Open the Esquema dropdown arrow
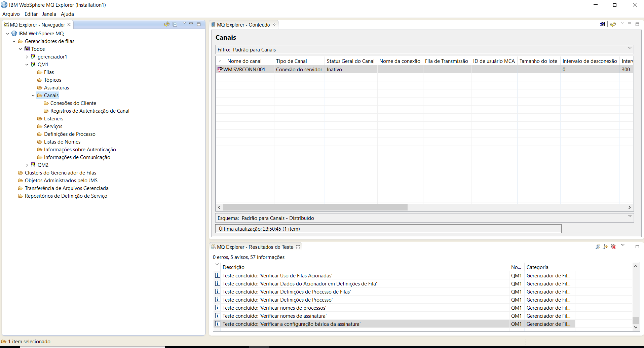The image size is (644, 348). 630,217
